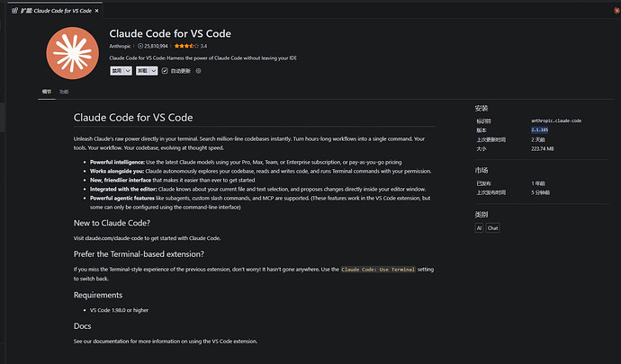This screenshot has width=621, height=364.
Task: Click the Works alongside you bullet
Action: [261, 172]
